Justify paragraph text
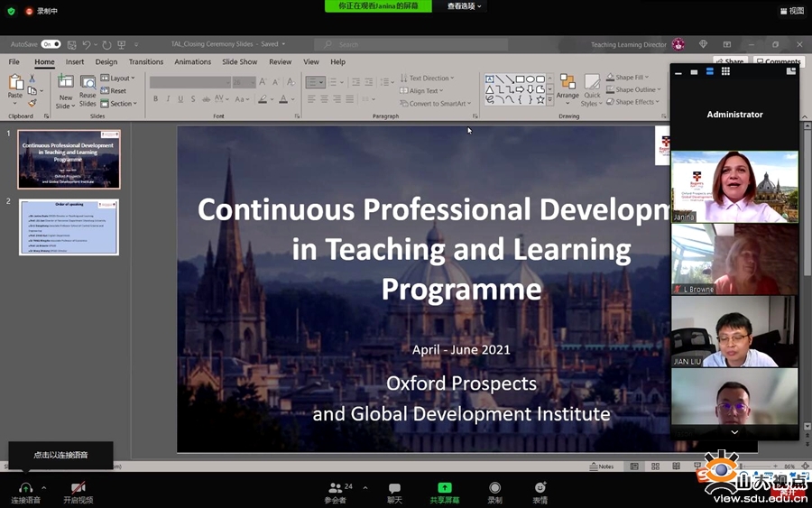 [x=350, y=98]
